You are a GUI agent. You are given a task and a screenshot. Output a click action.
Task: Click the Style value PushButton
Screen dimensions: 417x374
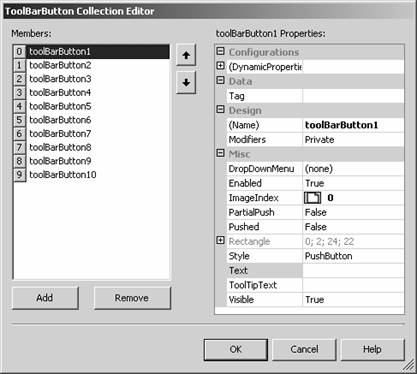tap(353, 256)
